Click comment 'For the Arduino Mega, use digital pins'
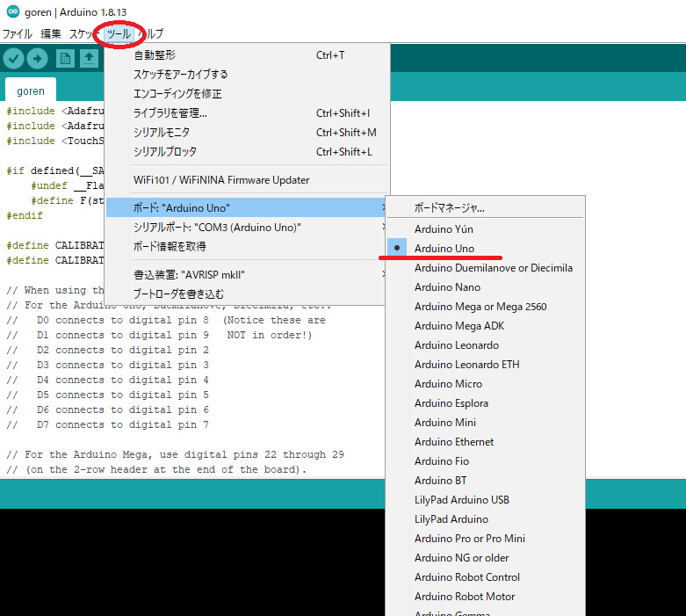 pyautogui.click(x=175, y=454)
